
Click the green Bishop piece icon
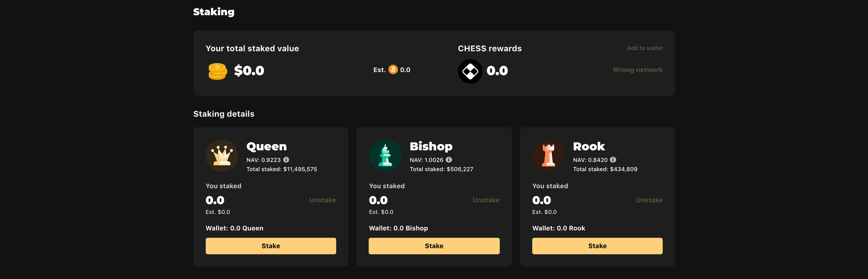point(385,156)
